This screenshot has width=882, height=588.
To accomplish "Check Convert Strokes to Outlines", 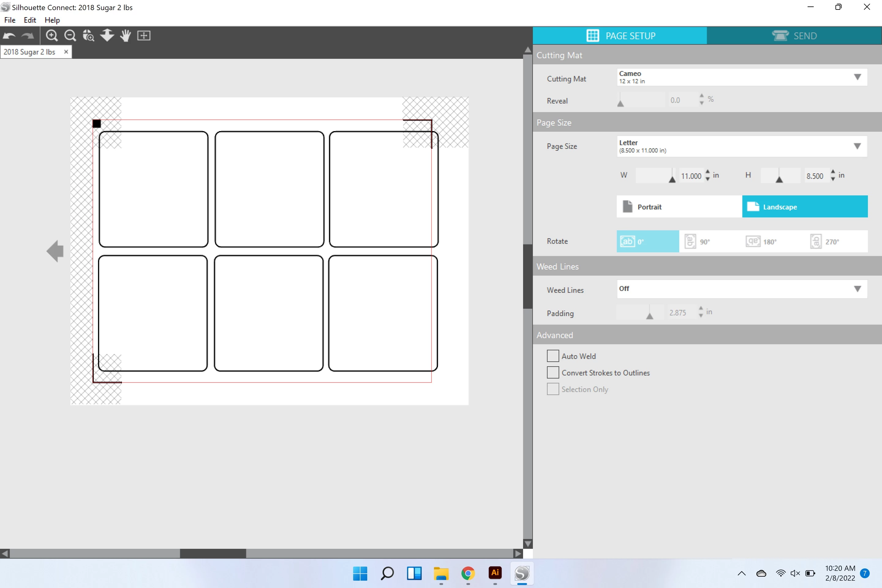I will coord(553,372).
